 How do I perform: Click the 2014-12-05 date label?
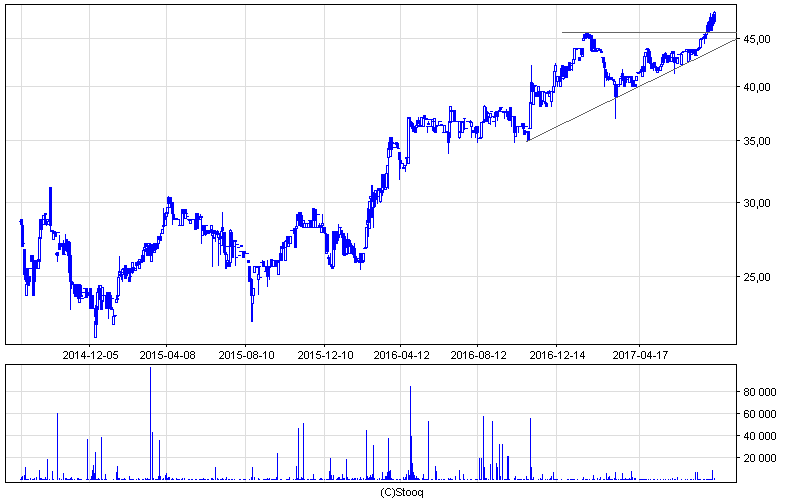pyautogui.click(x=90, y=355)
